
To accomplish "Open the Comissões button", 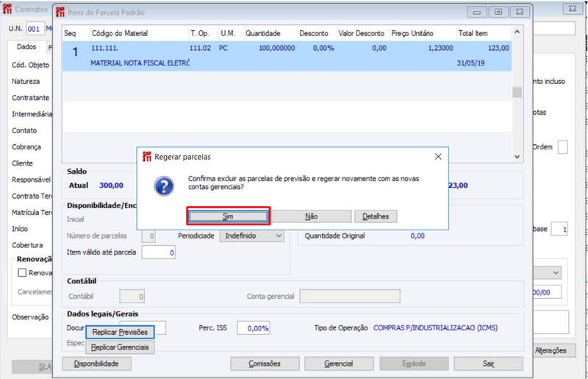I will pos(265,364).
